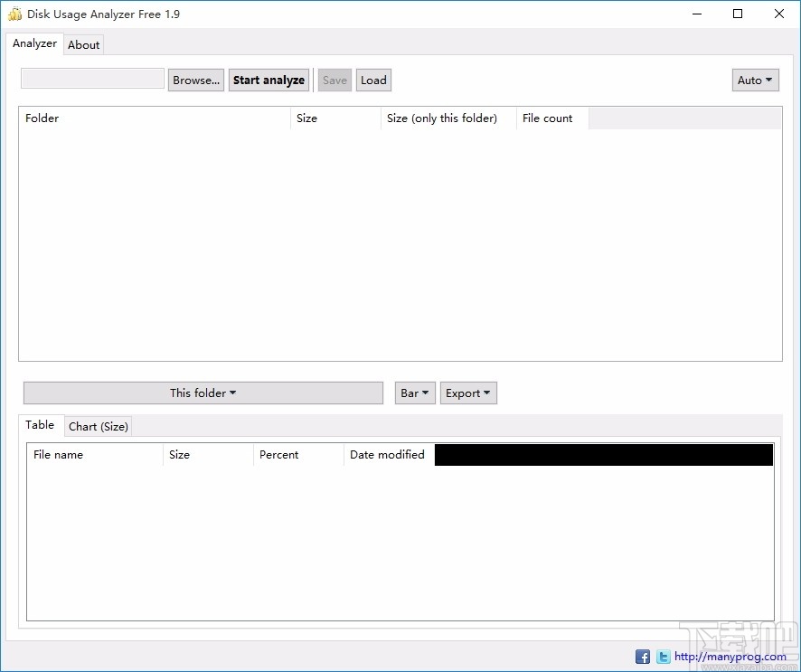
Task: Open the Bar chart style dropdown
Action: [414, 393]
